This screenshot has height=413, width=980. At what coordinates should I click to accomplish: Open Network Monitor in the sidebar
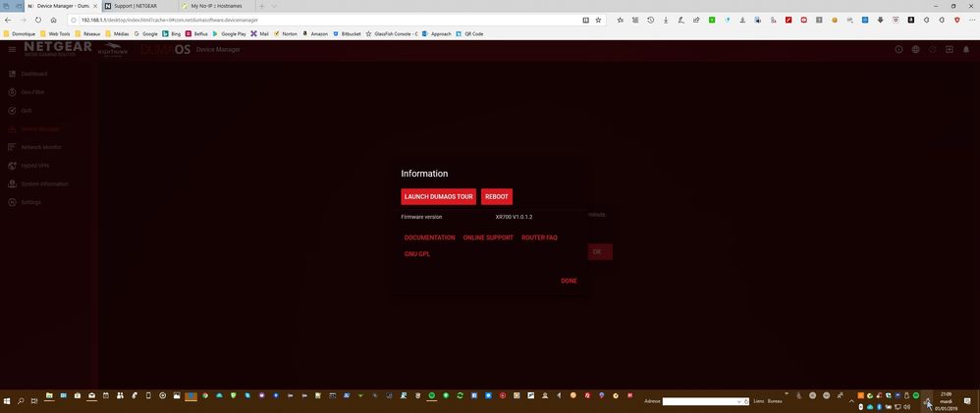pos(35,147)
